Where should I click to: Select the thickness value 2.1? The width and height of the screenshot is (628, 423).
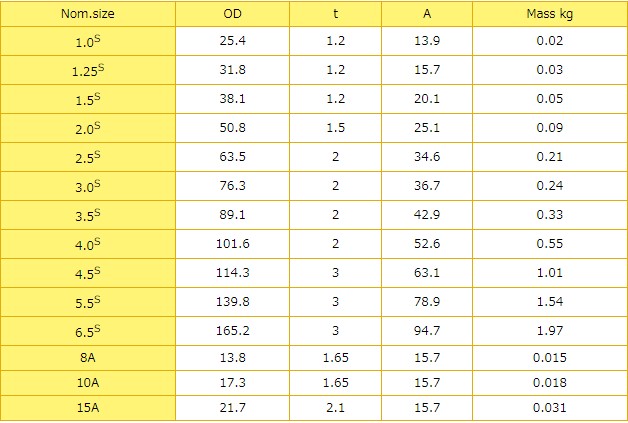click(x=333, y=408)
